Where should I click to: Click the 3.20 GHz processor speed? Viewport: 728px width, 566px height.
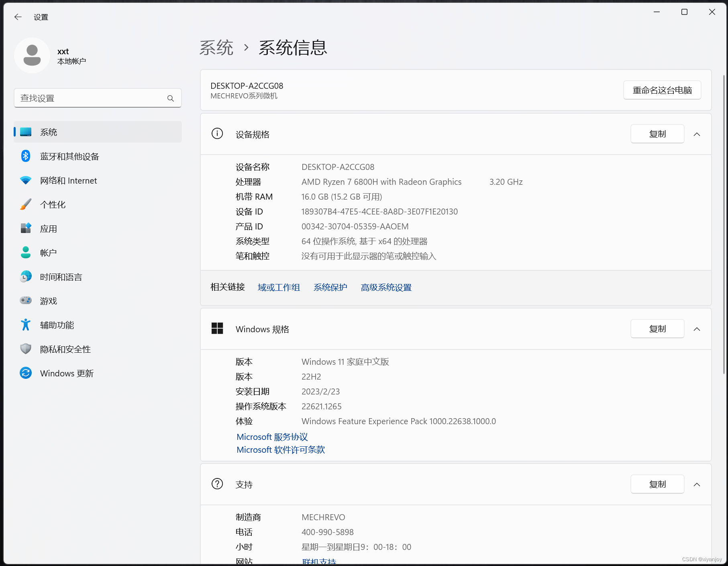[506, 182]
